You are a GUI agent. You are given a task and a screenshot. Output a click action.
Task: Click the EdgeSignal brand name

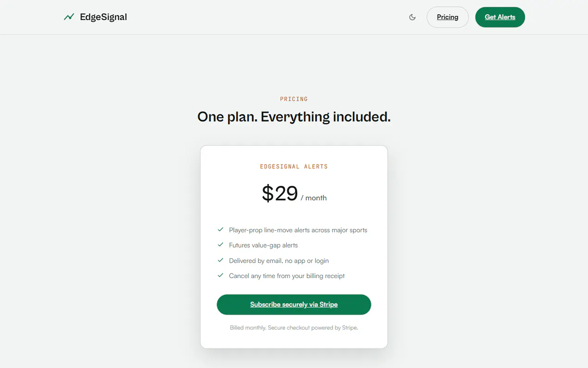click(103, 17)
